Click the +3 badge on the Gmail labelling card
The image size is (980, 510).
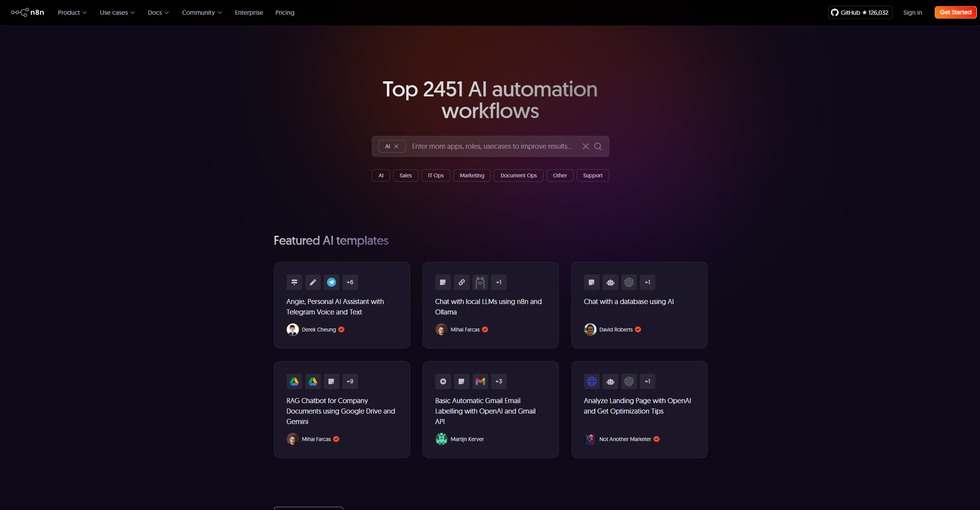click(499, 381)
